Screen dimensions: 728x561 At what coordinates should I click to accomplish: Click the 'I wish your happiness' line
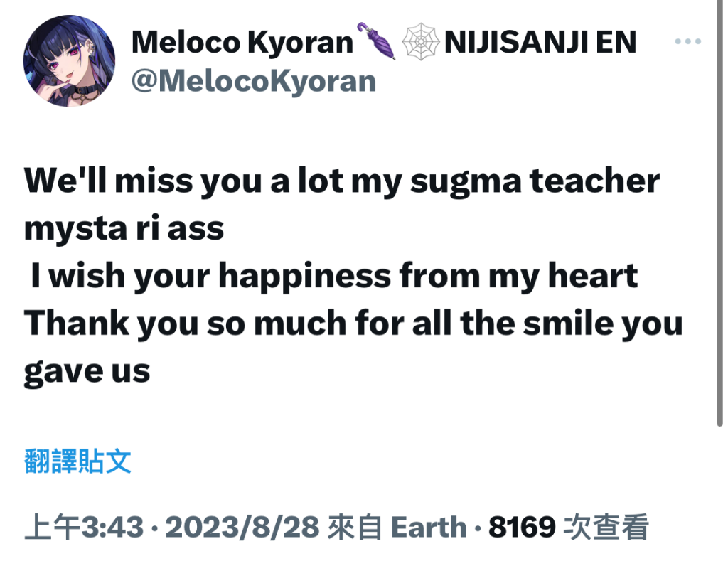pyautogui.click(x=334, y=277)
